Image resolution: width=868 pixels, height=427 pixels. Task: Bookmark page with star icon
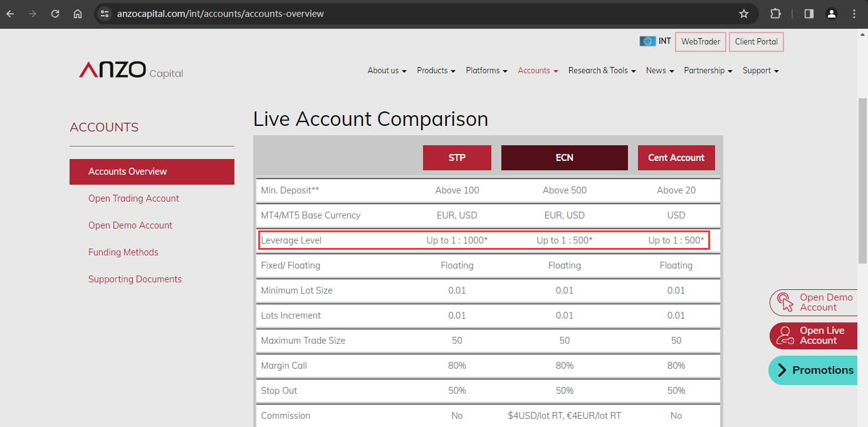coord(744,13)
